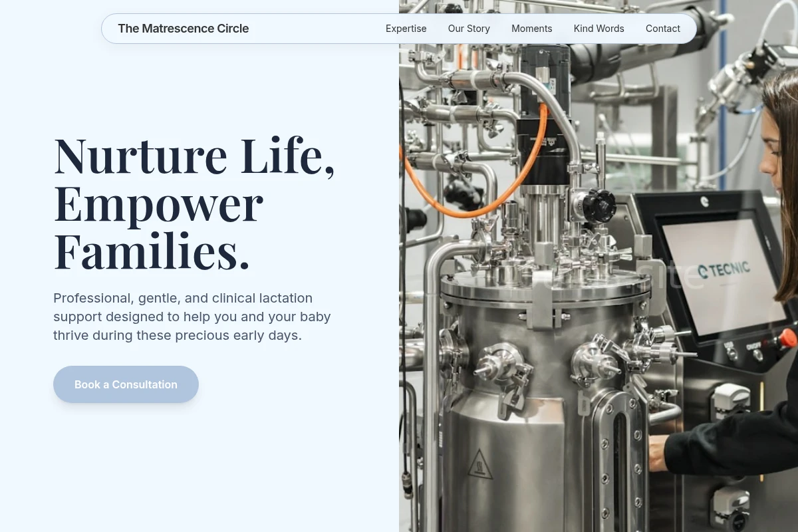Click the vertical sight glass on tank
Viewport: 798px width, 532px height.
pyautogui.click(x=619, y=465)
